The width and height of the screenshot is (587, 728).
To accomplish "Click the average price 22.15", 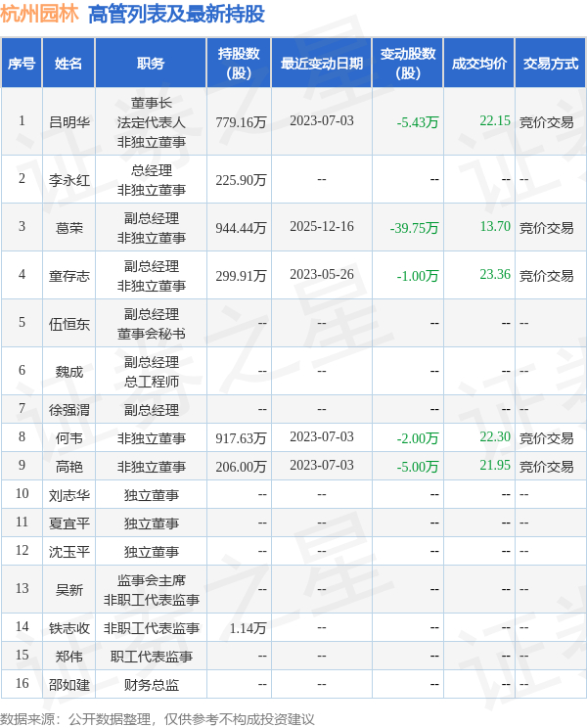I will coord(495,120).
